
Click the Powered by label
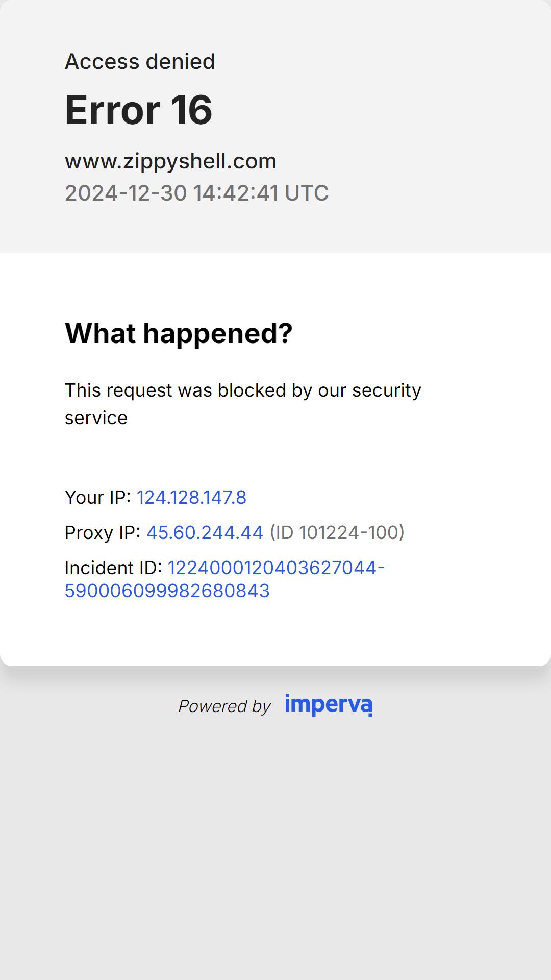point(224,706)
